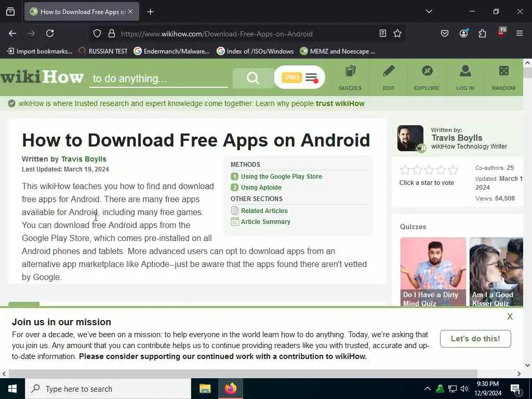Click vertical scrollbar up arrow
The height and width of the screenshot is (399, 532).
pyautogui.click(x=527, y=63)
